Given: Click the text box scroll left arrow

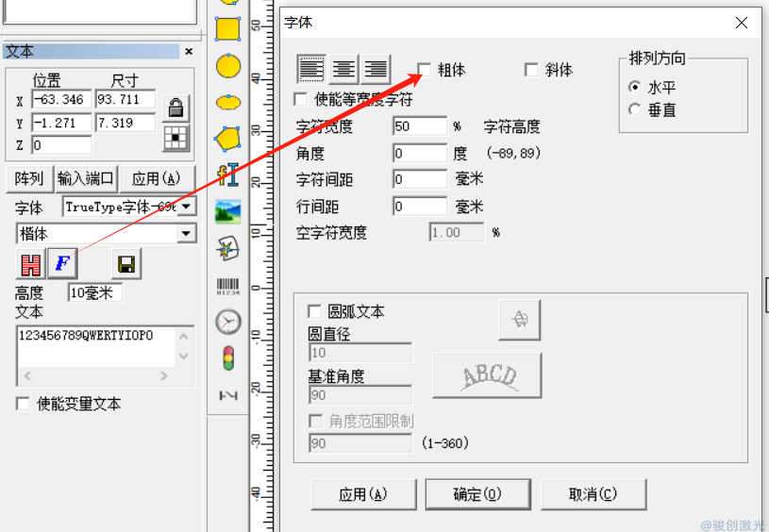Looking at the screenshot, I should [x=27, y=376].
